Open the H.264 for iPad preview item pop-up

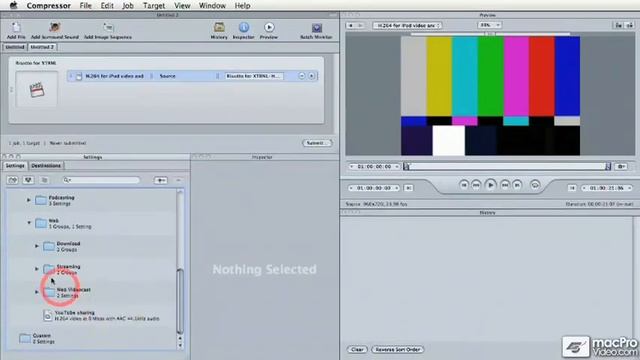407,25
